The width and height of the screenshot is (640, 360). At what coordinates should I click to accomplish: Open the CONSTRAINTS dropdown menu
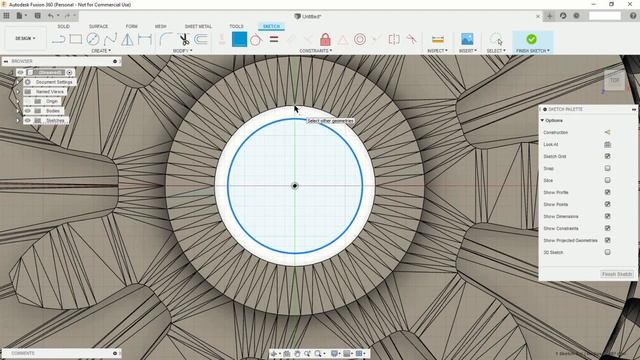(x=316, y=51)
